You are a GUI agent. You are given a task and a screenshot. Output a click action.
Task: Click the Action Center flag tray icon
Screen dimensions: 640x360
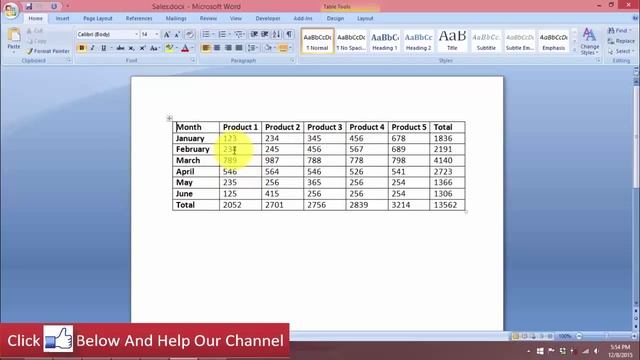(551, 351)
